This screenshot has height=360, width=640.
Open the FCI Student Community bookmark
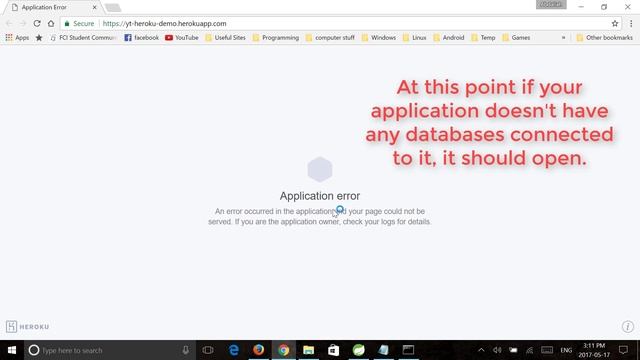point(84,38)
